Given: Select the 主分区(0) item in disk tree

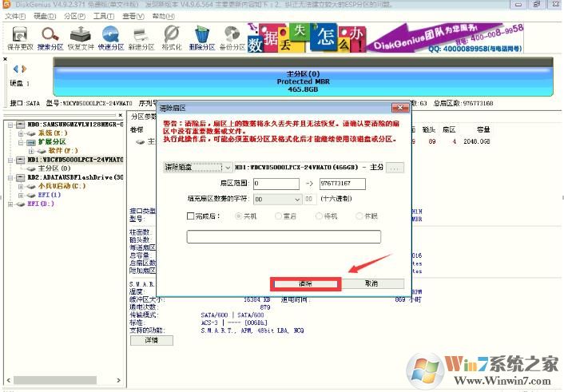Looking at the screenshot, I should tap(54, 168).
